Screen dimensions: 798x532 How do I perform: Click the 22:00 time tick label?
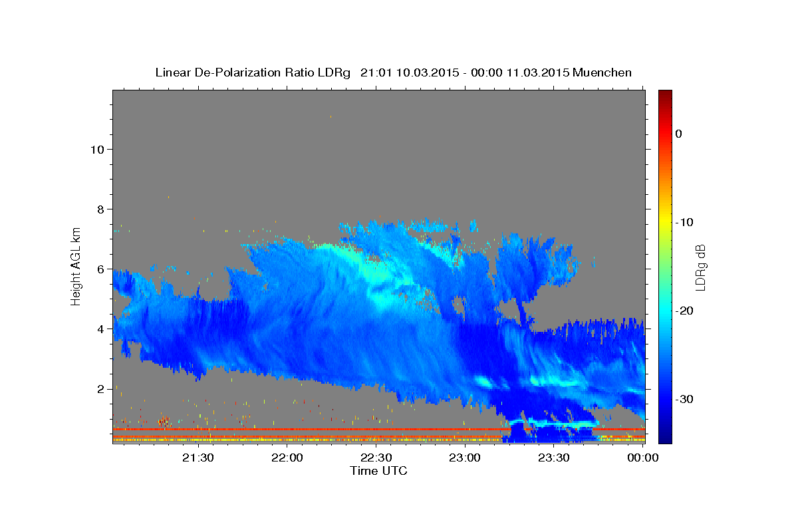(x=287, y=458)
